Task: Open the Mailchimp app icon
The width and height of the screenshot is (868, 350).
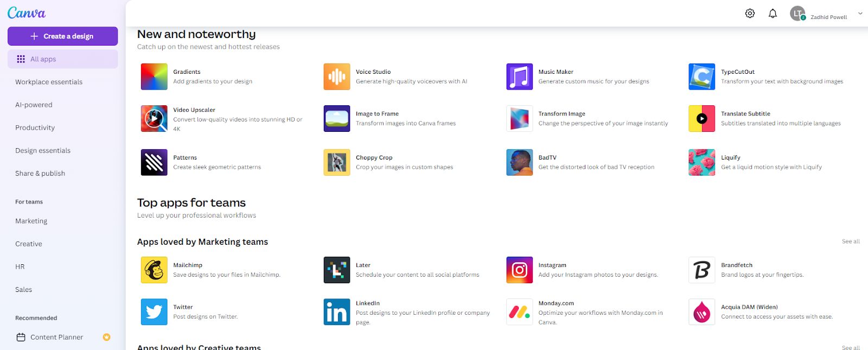Action: [154, 270]
